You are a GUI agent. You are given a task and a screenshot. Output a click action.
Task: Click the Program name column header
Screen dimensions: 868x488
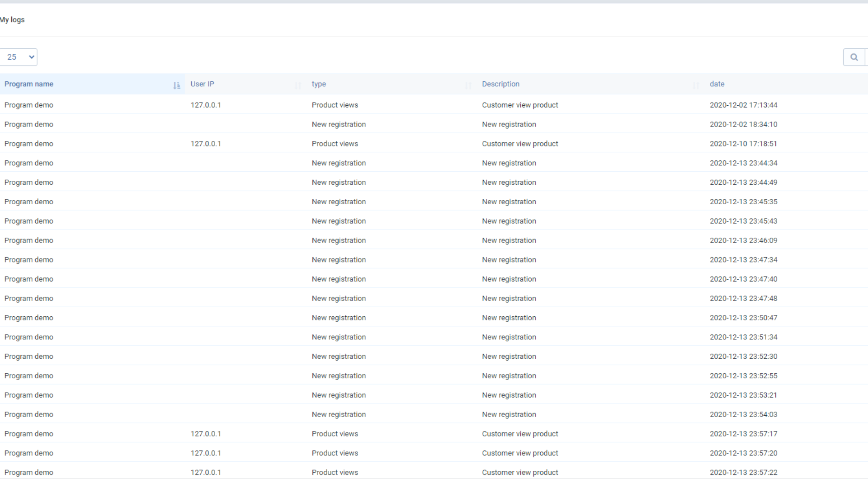(28, 84)
